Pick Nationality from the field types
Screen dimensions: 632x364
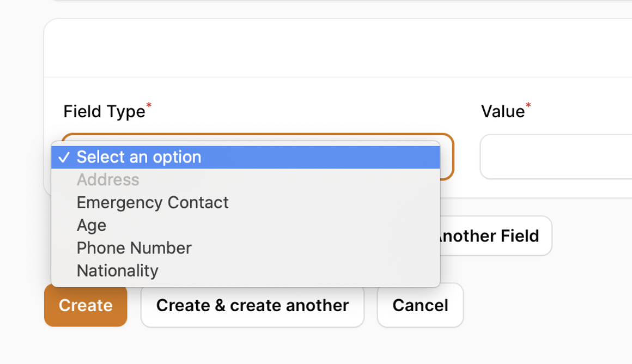coord(118,271)
